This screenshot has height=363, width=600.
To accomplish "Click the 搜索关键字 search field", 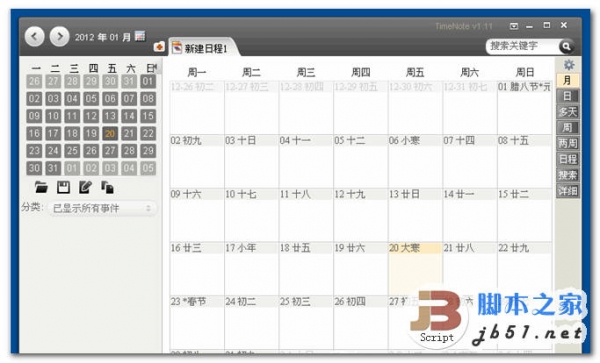I will pyautogui.click(x=523, y=46).
